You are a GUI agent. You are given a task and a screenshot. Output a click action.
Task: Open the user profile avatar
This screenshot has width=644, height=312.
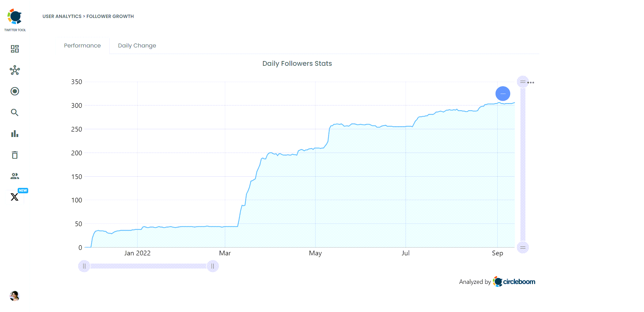pos(15,296)
